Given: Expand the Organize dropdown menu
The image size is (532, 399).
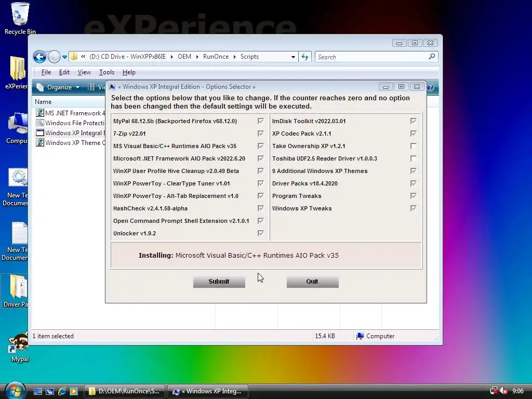Looking at the screenshot, I should [x=78, y=87].
